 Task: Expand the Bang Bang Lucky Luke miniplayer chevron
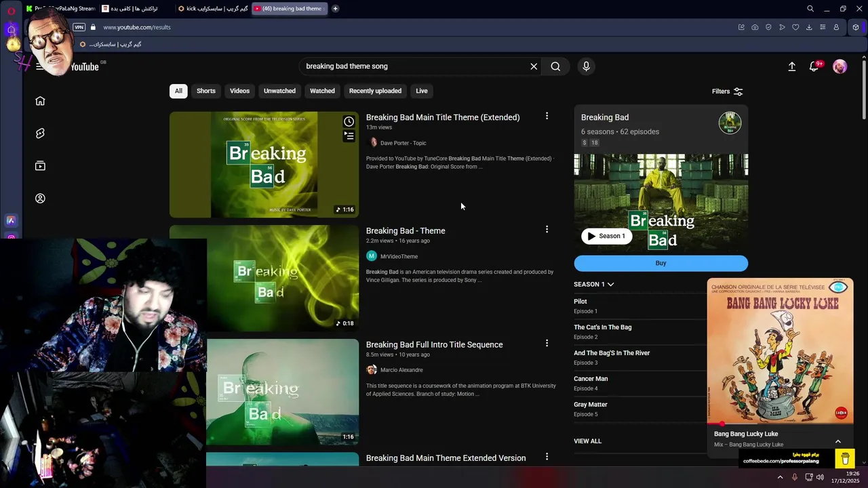838,441
